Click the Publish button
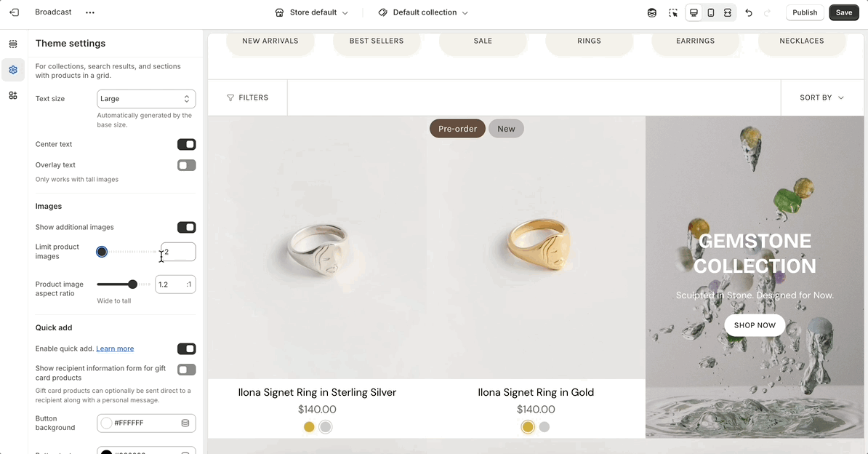The height and width of the screenshot is (454, 868). (x=805, y=12)
